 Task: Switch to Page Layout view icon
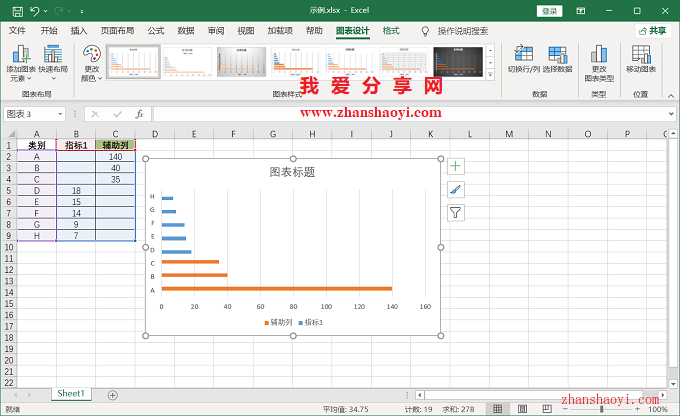coord(523,409)
